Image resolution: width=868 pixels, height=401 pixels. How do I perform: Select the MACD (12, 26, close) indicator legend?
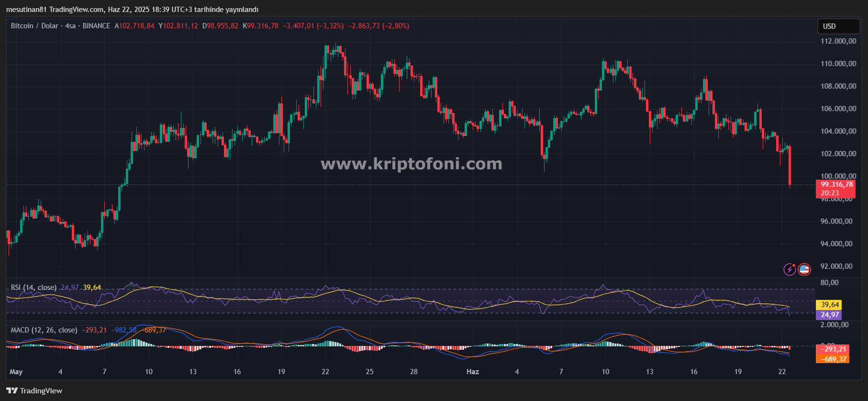(44, 330)
